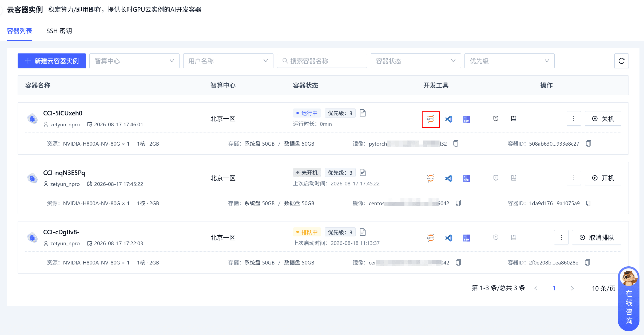Click 取消排队 to cancel queue
644x335 pixels.
coord(597,237)
